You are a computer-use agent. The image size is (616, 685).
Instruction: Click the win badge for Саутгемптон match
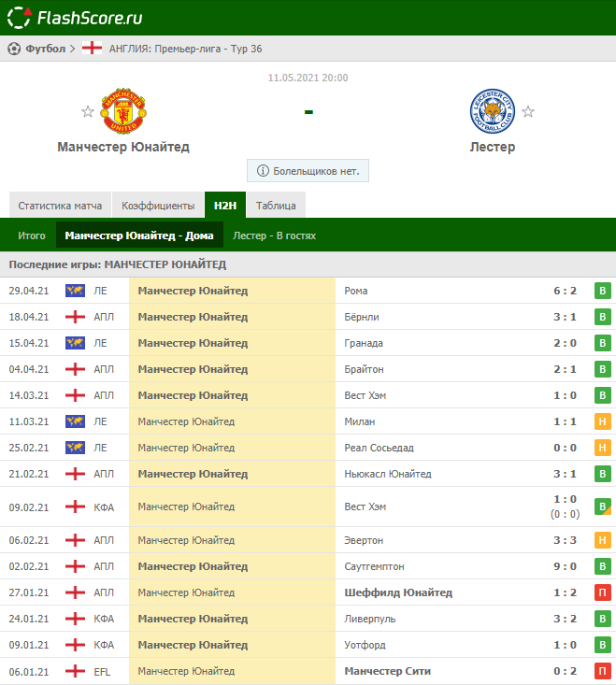pos(603,566)
